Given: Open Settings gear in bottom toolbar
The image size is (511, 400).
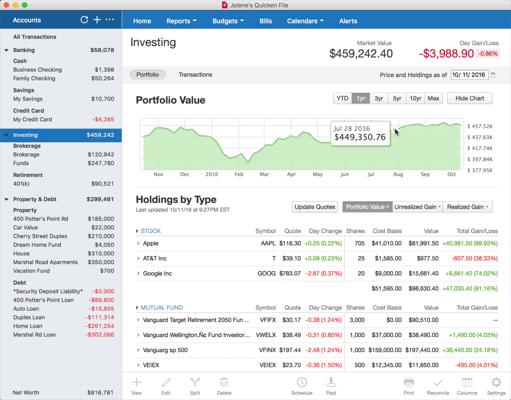Looking at the screenshot, I should click(496, 382).
